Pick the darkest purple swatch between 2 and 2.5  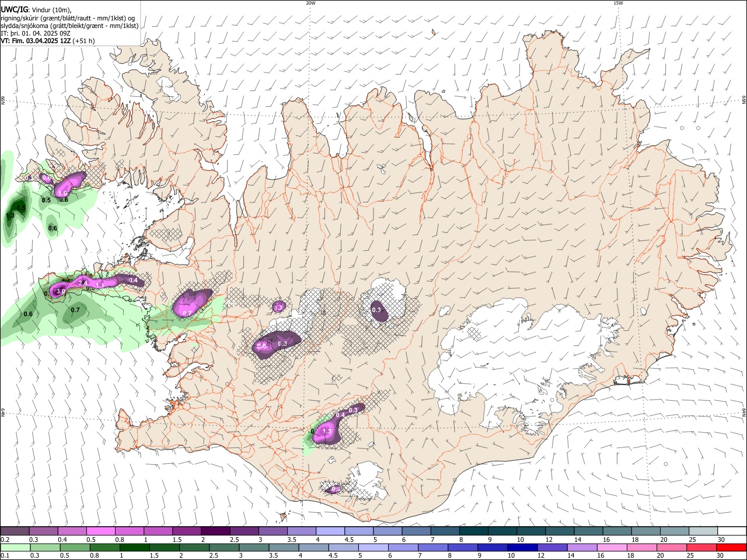point(215,531)
